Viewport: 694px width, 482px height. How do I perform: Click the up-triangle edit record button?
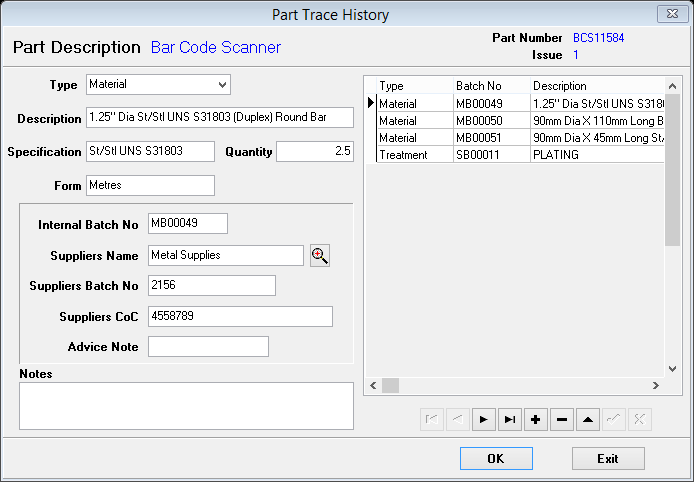coord(588,420)
